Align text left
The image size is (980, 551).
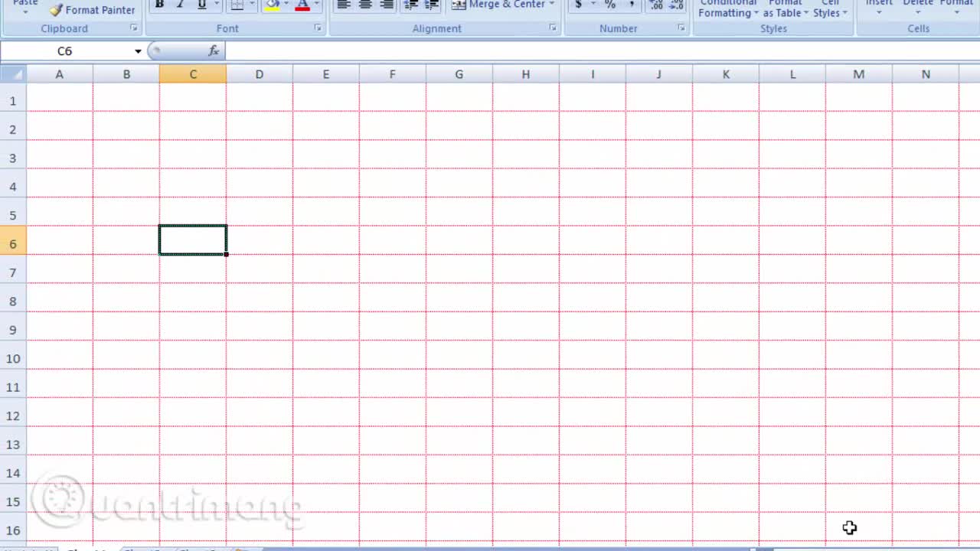(x=344, y=5)
